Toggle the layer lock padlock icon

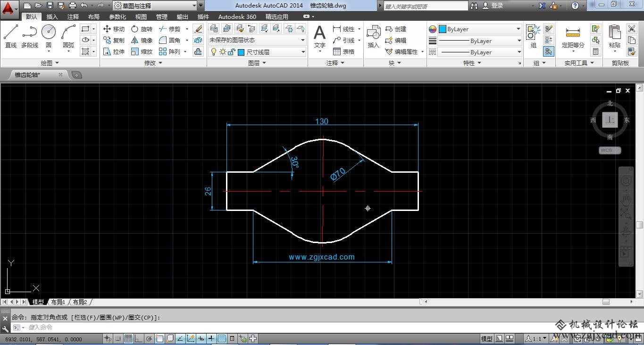point(232,52)
